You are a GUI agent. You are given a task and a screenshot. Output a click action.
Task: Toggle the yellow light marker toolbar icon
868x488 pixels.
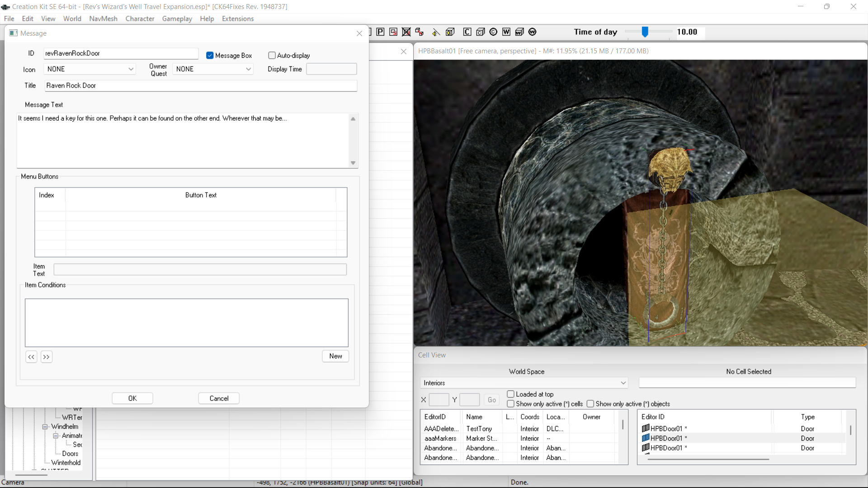pyautogui.click(x=436, y=32)
